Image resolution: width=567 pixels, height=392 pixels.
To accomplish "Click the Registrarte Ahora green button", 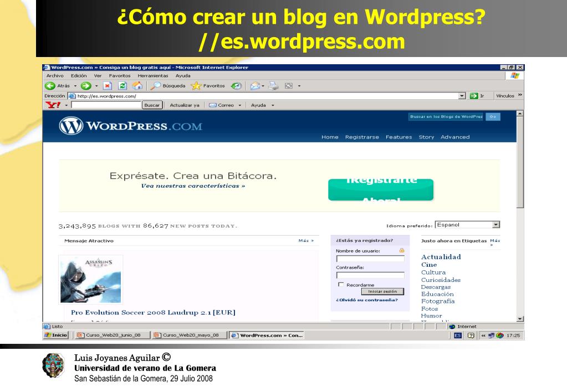I will coord(381,190).
